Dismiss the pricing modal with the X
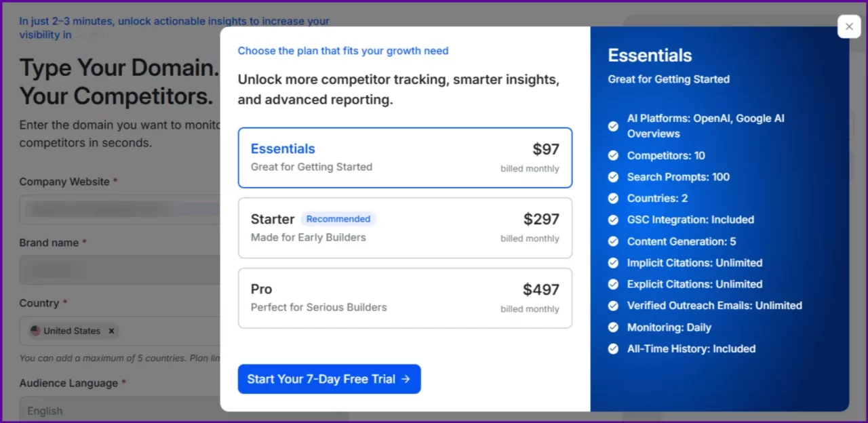The width and height of the screenshot is (868, 423). [848, 26]
